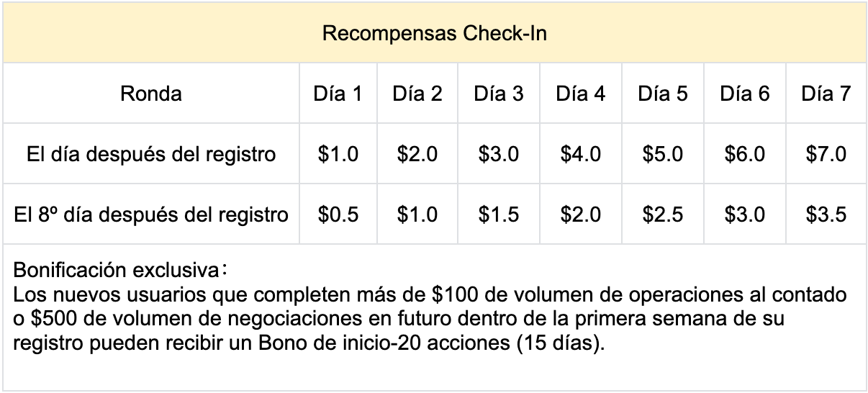Click the Día 2 column header
Screen dimensions: 868x393
click(x=417, y=94)
